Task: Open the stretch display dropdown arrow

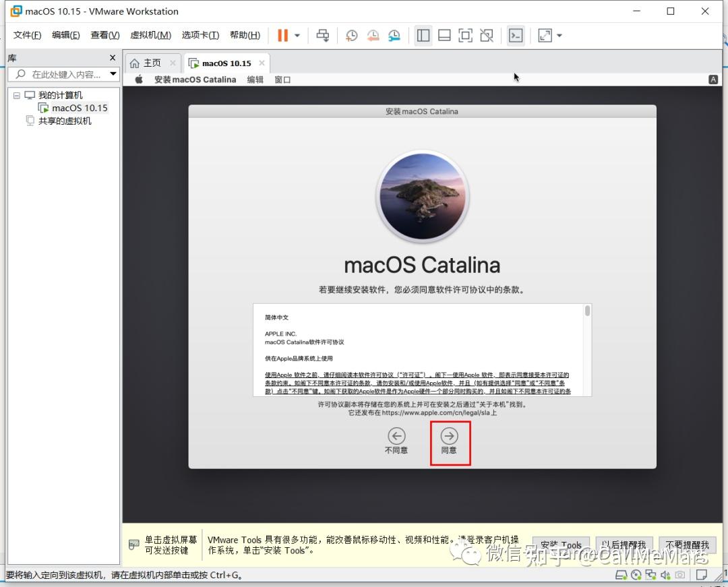Action: 559,35
